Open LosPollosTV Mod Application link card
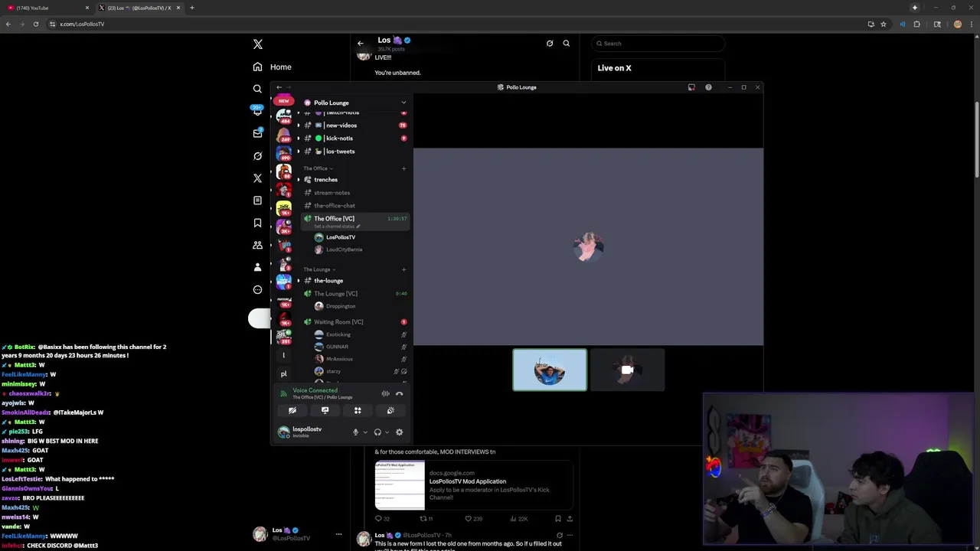980x551 pixels. click(474, 485)
